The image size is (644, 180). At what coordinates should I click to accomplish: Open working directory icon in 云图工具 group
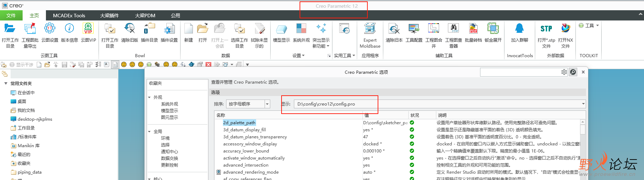(10, 29)
